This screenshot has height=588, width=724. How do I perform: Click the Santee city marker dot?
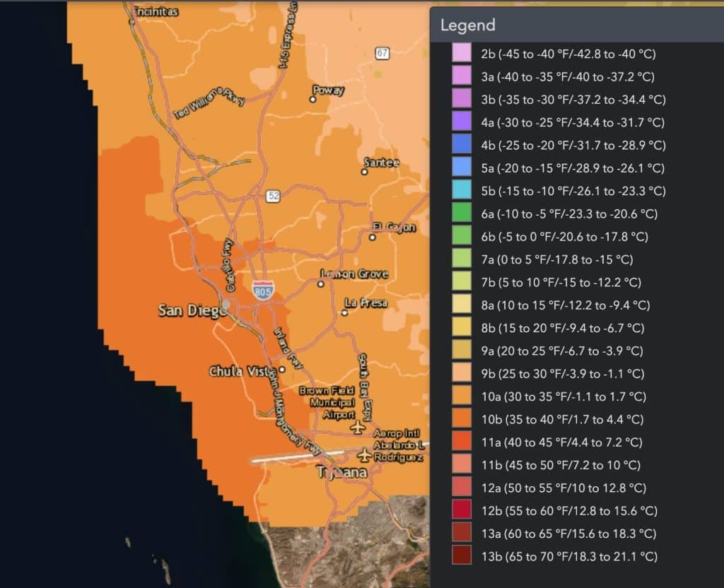point(364,172)
